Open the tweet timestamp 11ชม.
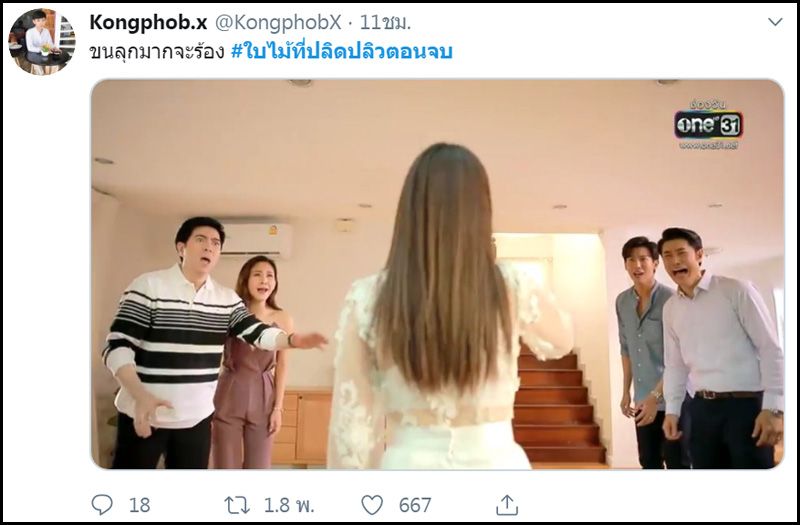Viewport: 800px width, 525px height. (385, 22)
